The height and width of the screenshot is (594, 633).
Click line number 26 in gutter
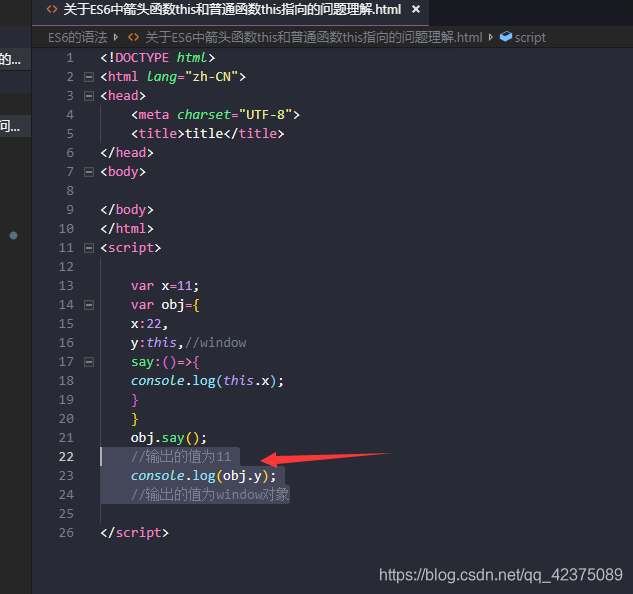pos(66,533)
